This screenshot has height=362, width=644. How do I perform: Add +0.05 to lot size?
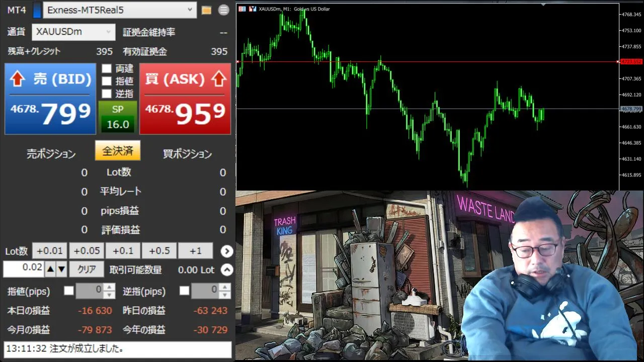point(86,251)
